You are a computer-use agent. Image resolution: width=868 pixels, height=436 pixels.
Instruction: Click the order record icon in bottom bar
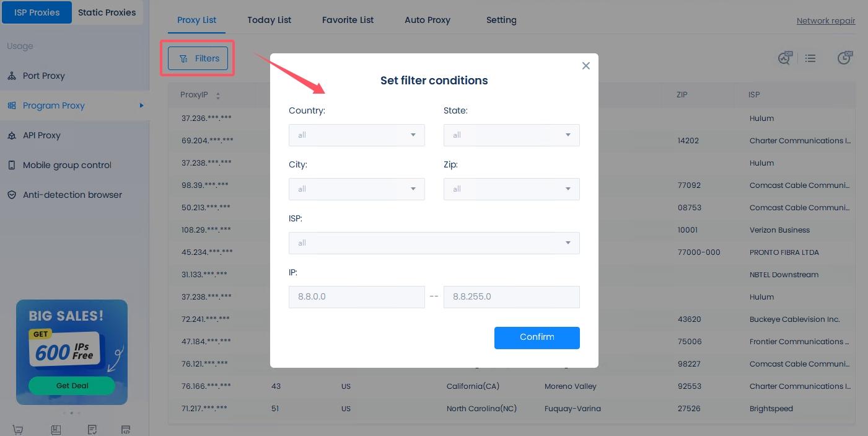point(92,430)
